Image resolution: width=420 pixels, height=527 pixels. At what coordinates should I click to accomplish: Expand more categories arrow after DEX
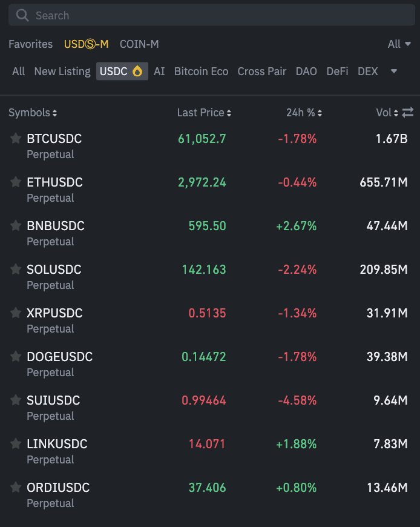[x=394, y=71]
